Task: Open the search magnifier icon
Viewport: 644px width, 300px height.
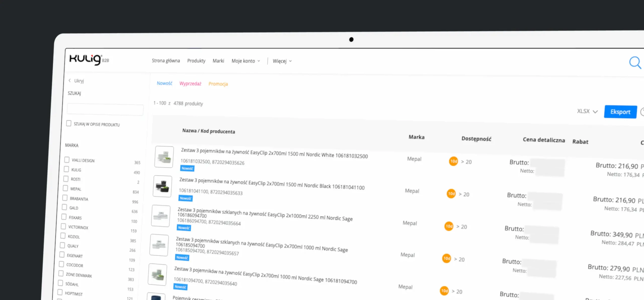Action: pyautogui.click(x=635, y=62)
